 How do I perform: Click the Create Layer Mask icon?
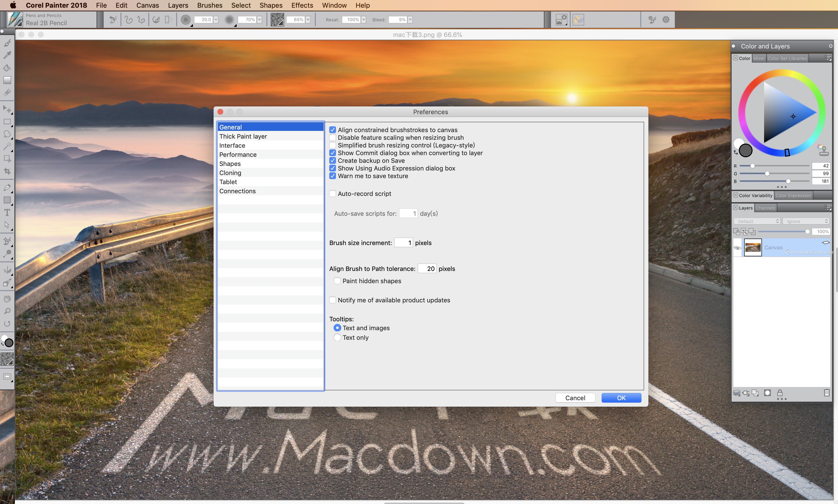(767, 393)
